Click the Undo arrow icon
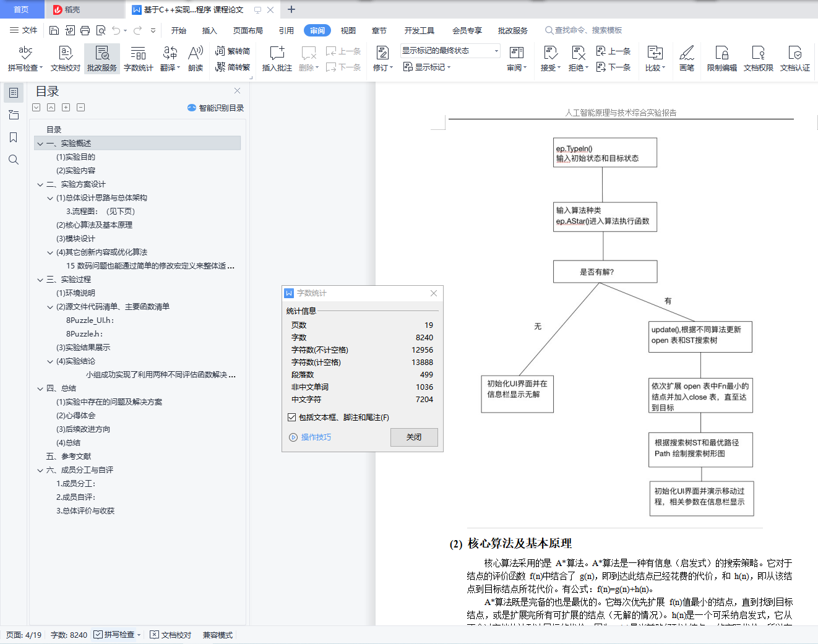 pos(116,30)
